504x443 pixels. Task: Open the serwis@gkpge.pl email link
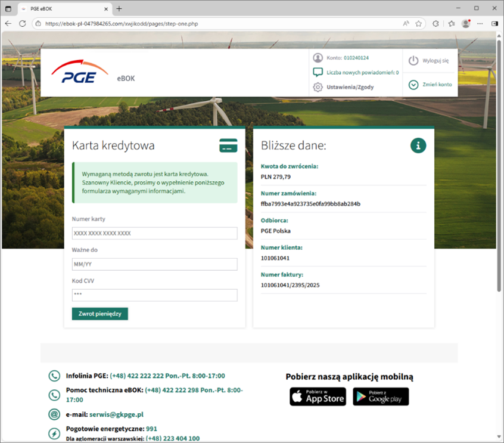pos(116,414)
